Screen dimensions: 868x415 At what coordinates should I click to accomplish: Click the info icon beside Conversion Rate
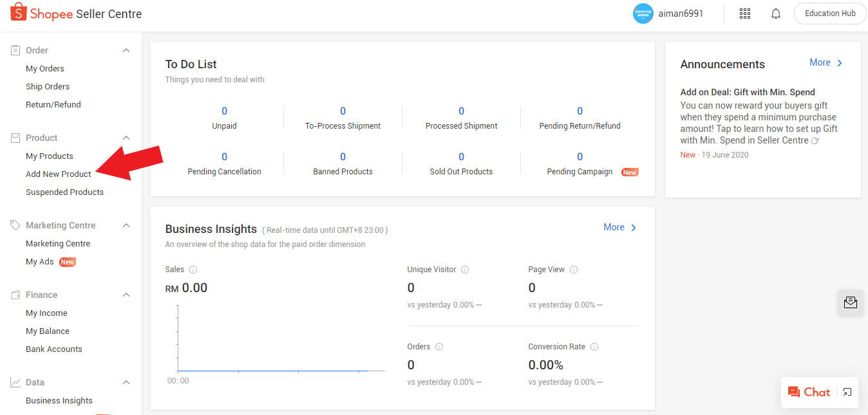point(594,347)
